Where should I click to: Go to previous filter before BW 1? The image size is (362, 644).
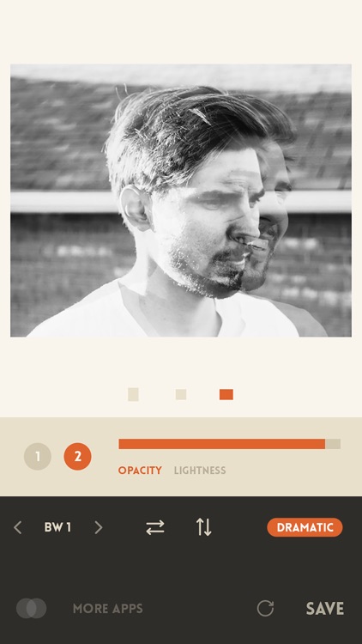pos(18,527)
